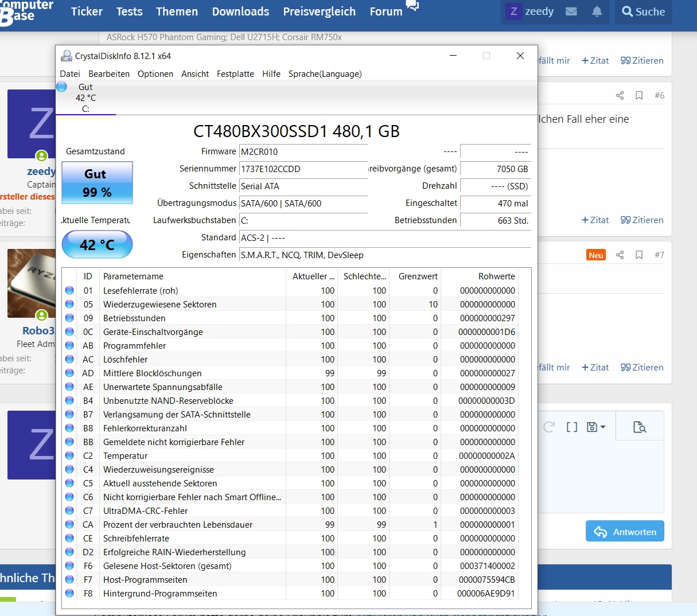The height and width of the screenshot is (616, 697).
Task: Open Forum in the ComputerBase navigation
Action: [386, 11]
